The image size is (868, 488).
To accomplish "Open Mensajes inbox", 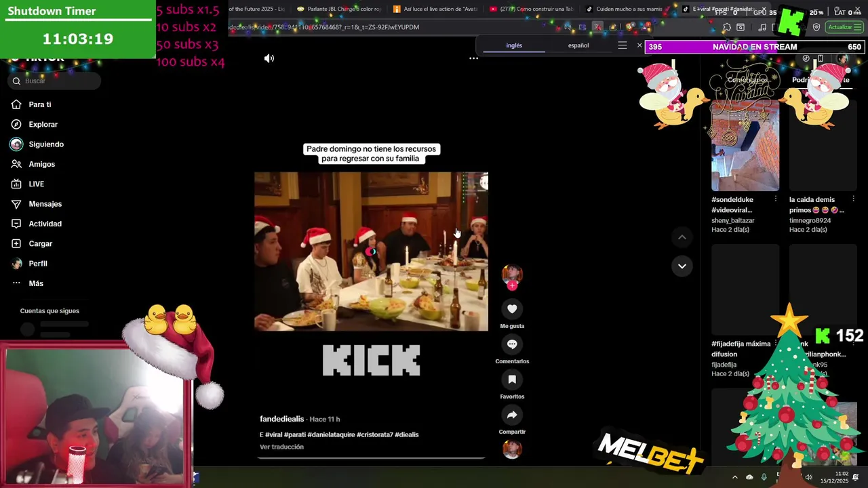I will point(45,204).
